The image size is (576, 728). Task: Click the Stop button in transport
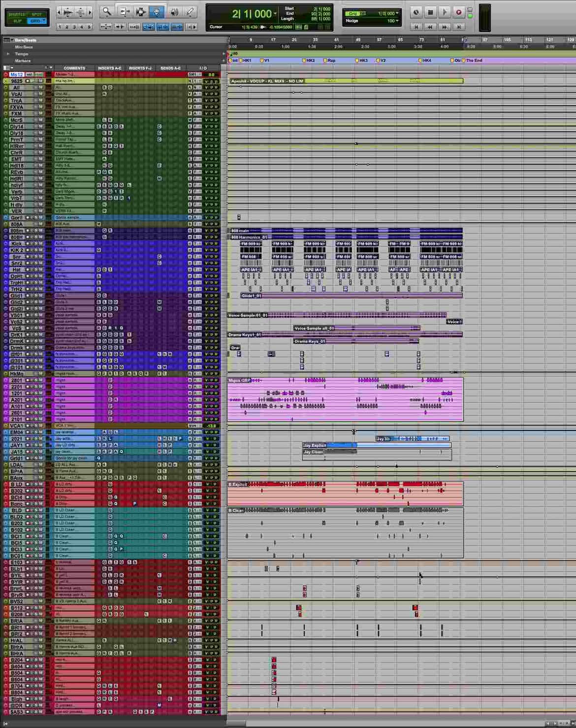[x=430, y=12]
